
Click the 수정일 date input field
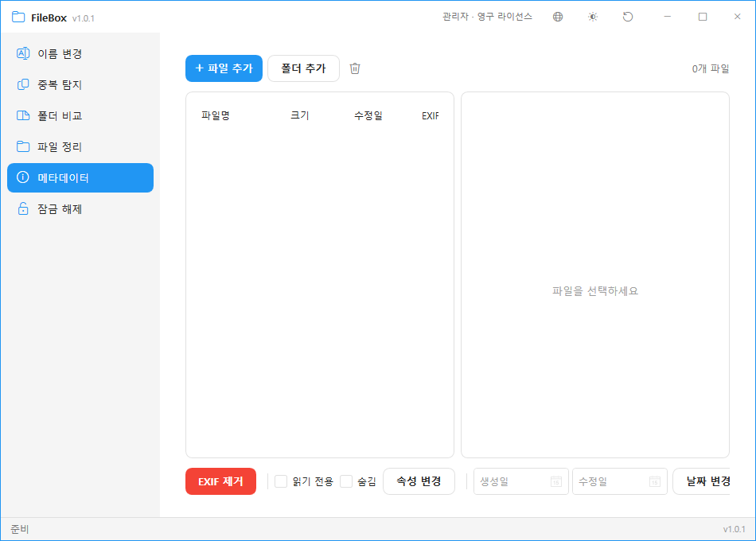pos(620,481)
